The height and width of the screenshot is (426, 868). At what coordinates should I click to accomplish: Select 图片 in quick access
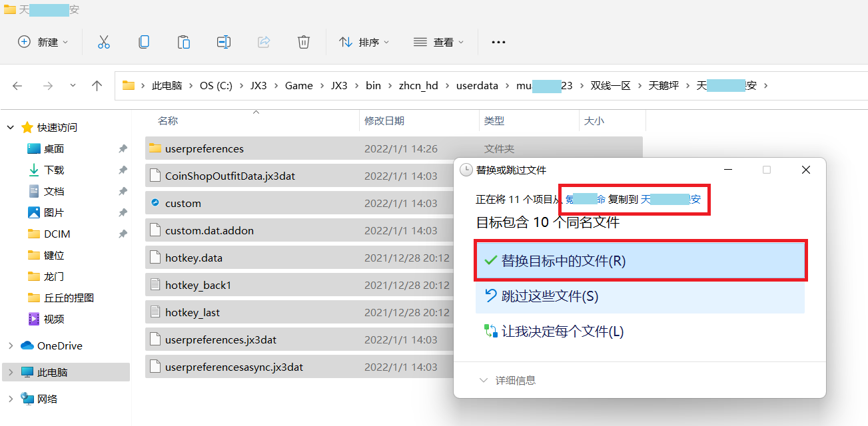coord(54,212)
